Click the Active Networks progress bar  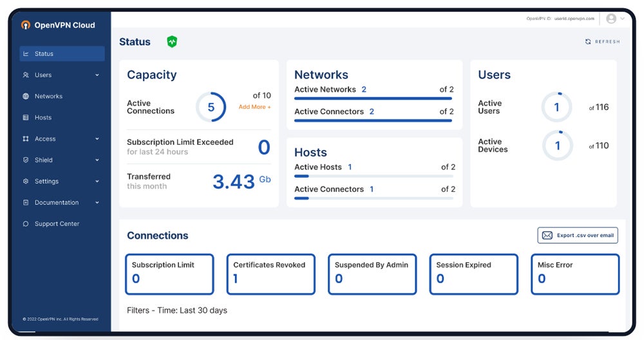373,99
